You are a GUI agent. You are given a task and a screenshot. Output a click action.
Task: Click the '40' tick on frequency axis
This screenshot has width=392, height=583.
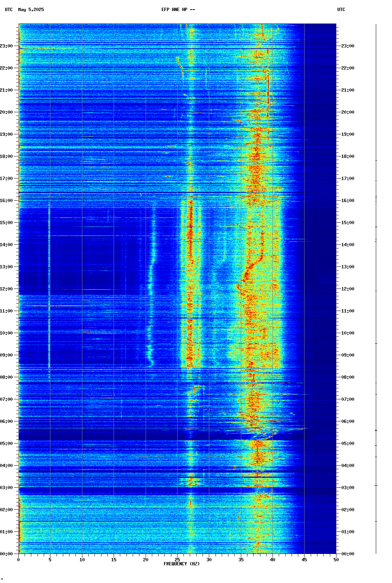272,560
